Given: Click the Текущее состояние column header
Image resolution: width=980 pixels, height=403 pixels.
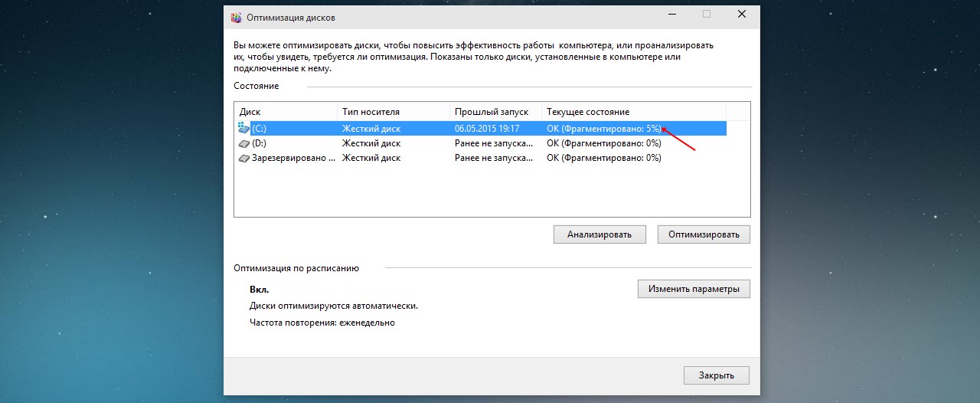Looking at the screenshot, I should click(588, 112).
